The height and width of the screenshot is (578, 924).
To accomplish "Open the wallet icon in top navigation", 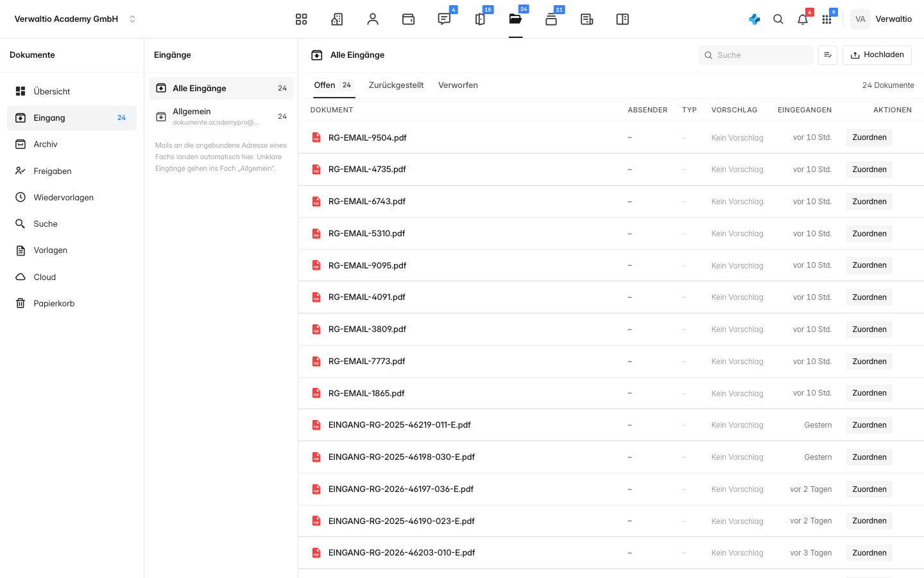I will (408, 19).
